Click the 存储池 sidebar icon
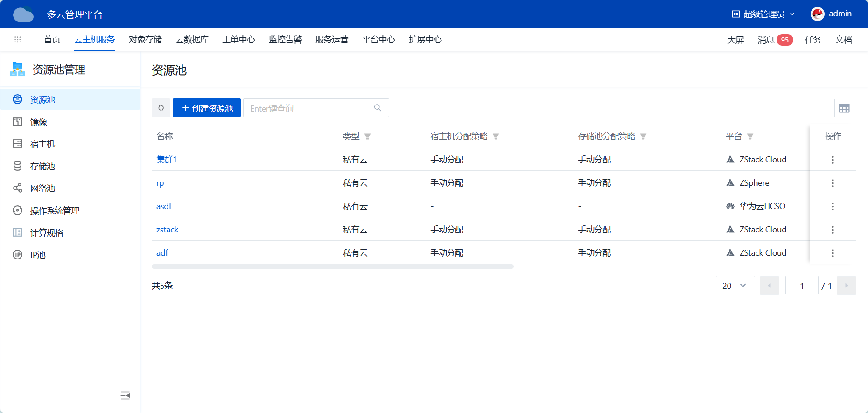868x413 pixels. pyautogui.click(x=17, y=166)
